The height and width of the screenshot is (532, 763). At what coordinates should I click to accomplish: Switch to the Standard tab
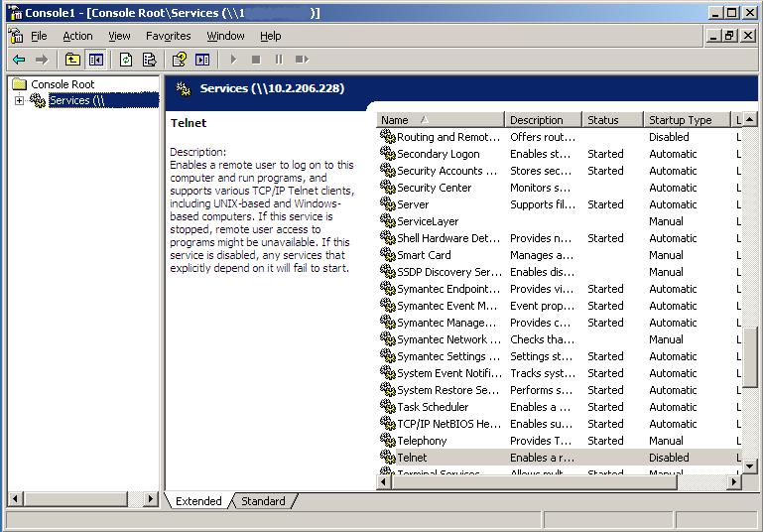pos(263,501)
